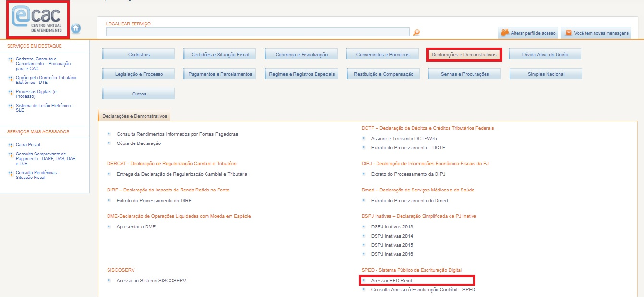
Task: Open Acesso ao Sistema SISCOSERV
Action: [x=151, y=281]
